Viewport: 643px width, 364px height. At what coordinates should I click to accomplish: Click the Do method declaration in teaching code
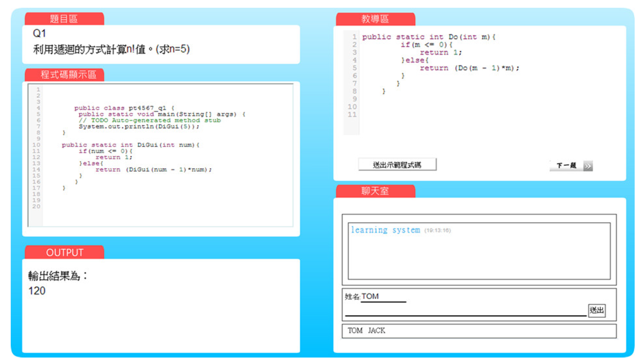[428, 37]
